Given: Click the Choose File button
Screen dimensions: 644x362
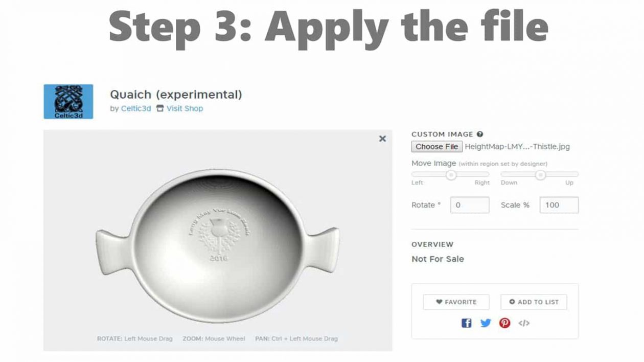Looking at the screenshot, I should click(x=437, y=147).
